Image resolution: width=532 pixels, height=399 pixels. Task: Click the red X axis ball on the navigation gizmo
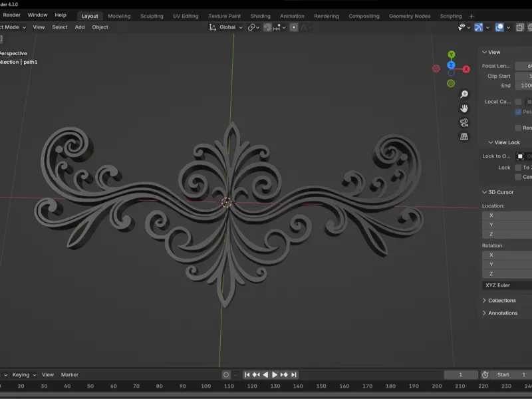coord(466,69)
